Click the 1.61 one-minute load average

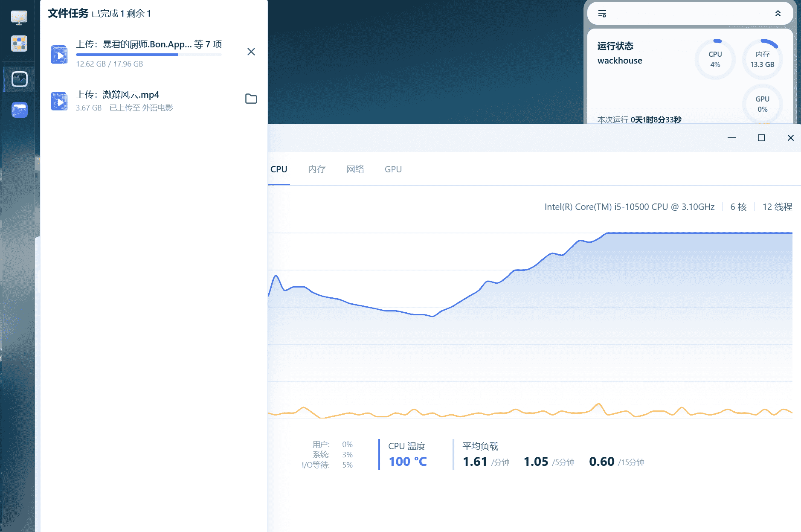click(x=475, y=462)
